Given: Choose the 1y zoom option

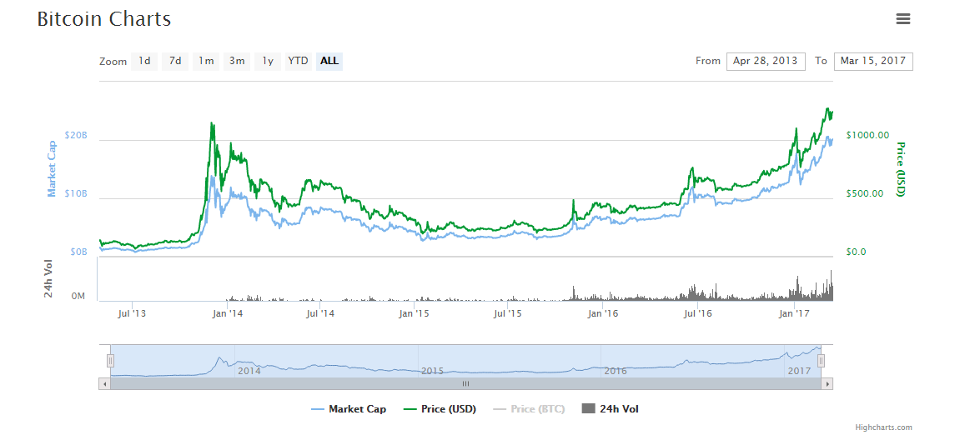Looking at the screenshot, I should coord(267,61).
